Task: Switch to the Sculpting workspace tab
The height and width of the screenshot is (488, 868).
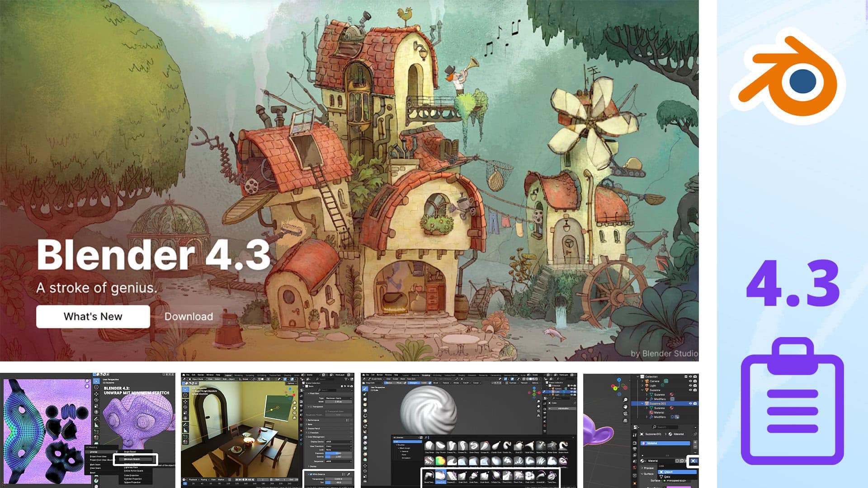Action: (426, 375)
